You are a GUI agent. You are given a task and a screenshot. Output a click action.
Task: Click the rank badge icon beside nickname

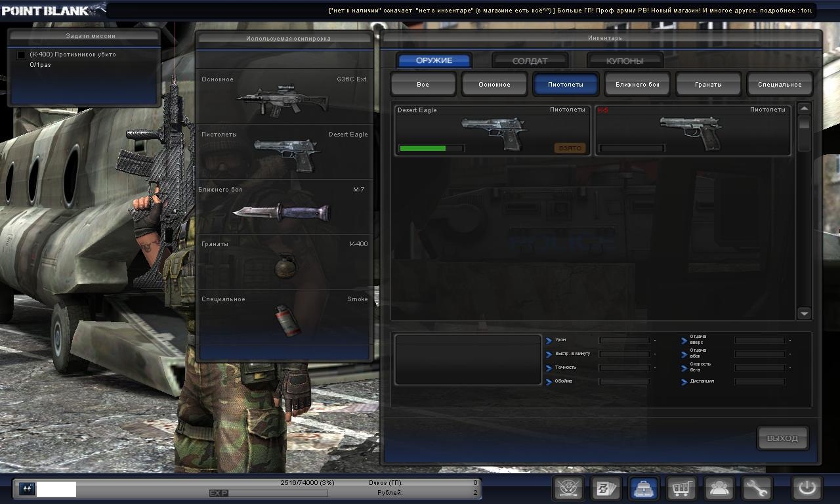point(27,489)
